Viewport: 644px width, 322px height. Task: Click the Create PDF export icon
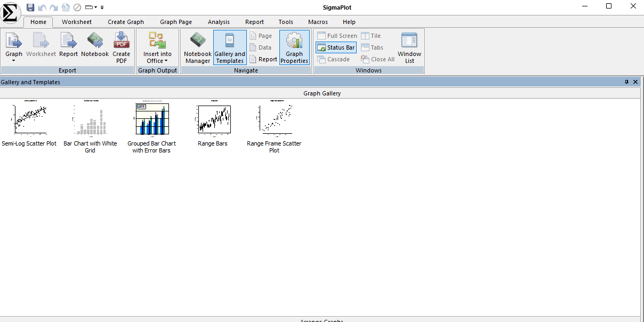coord(121,47)
